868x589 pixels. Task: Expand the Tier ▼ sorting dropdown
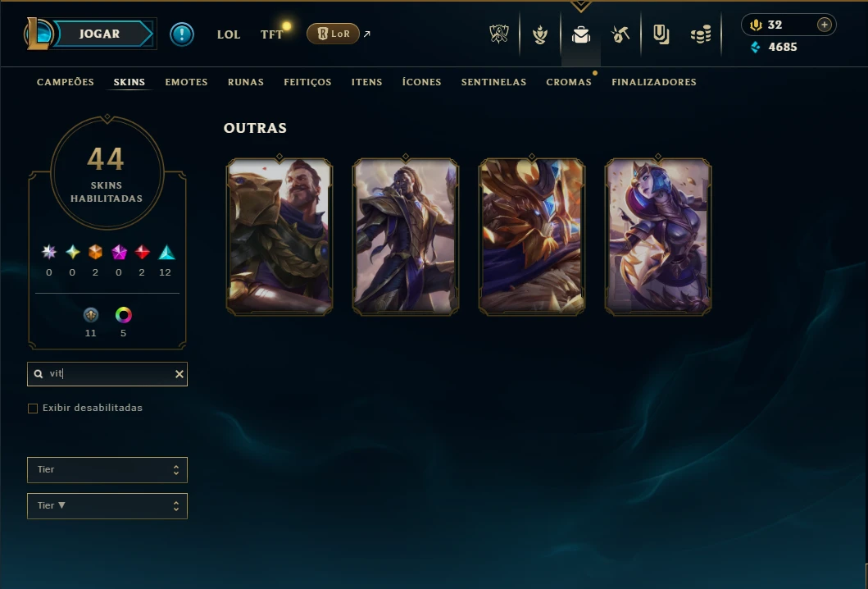tap(107, 506)
